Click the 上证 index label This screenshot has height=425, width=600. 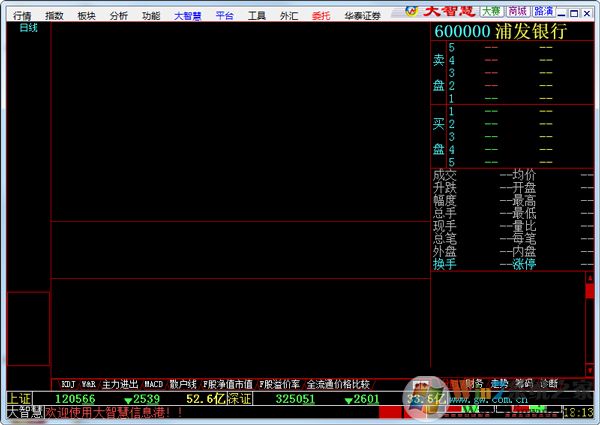pyautogui.click(x=19, y=399)
